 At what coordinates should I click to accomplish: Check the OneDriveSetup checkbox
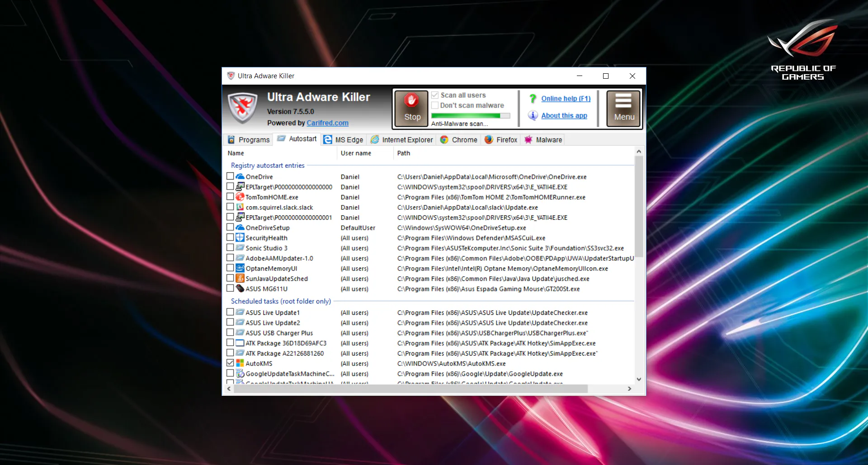point(230,227)
